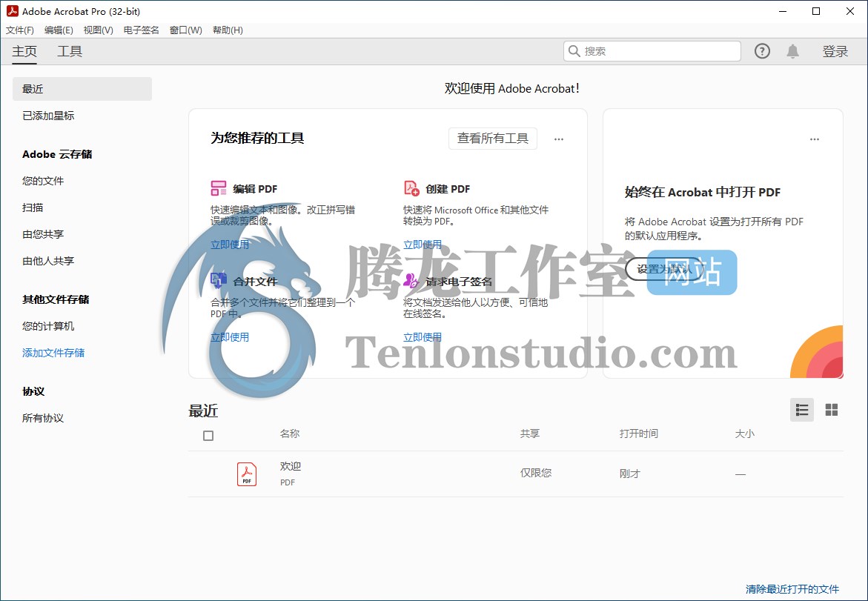868x601 pixels.
Task: Click the 创建 PDF tool title
Action: [448, 189]
